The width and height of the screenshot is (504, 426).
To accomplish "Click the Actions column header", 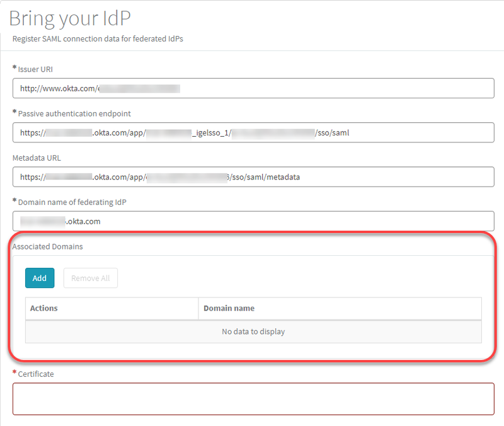I will click(43, 308).
